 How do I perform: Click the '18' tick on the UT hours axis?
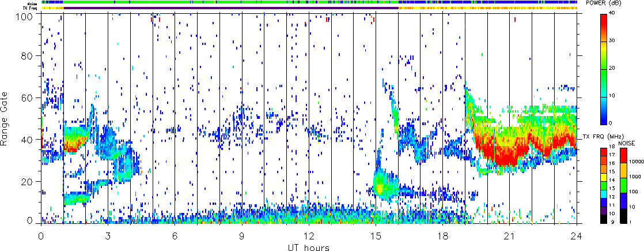(x=443, y=236)
